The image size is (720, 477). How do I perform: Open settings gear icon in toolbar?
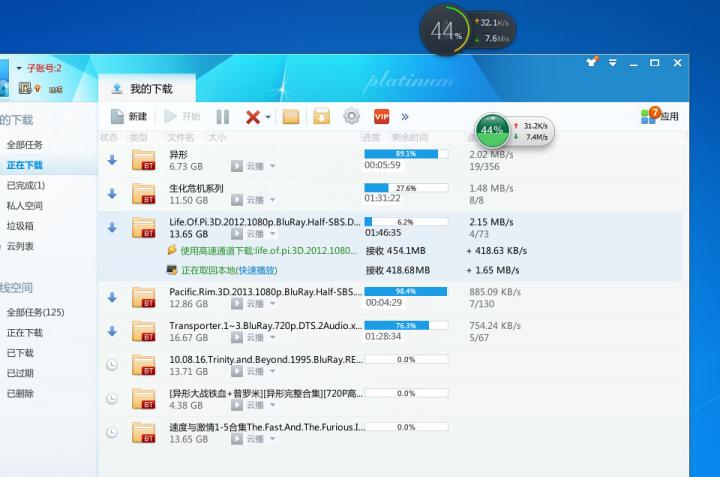(352, 116)
